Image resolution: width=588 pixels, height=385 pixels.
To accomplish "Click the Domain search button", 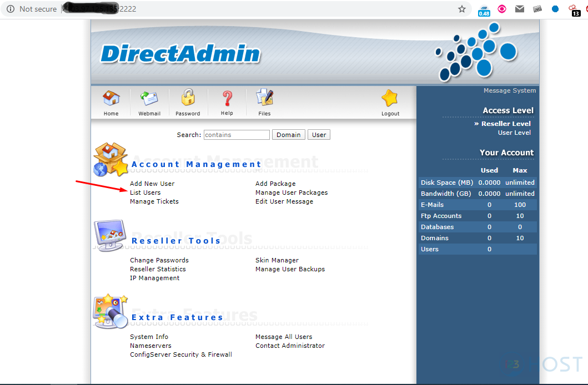I will pyautogui.click(x=288, y=135).
